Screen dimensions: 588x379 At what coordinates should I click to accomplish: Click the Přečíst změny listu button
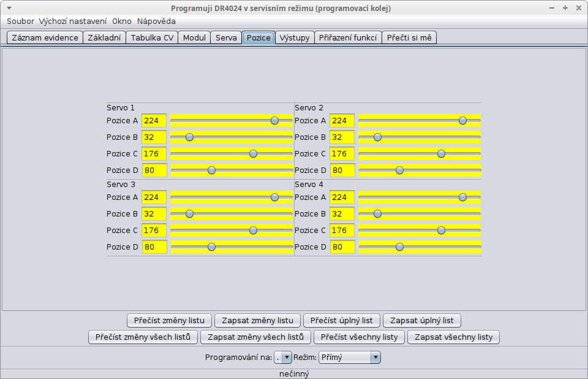(x=170, y=320)
